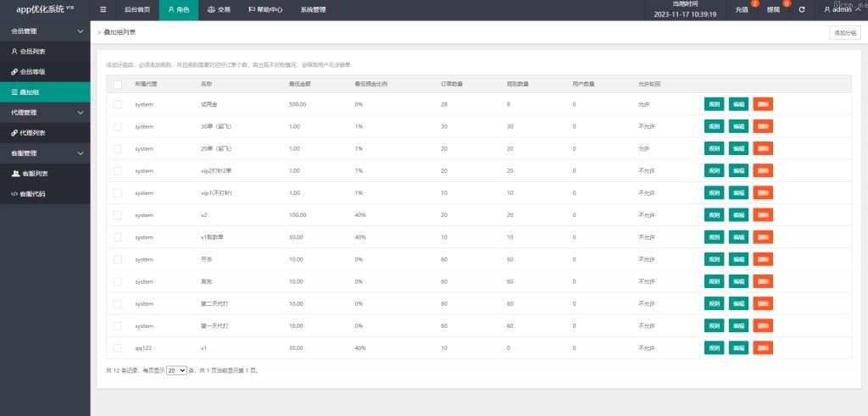Toggle the select-all checkbox in table header
The height and width of the screenshot is (416, 868).
pos(118,85)
